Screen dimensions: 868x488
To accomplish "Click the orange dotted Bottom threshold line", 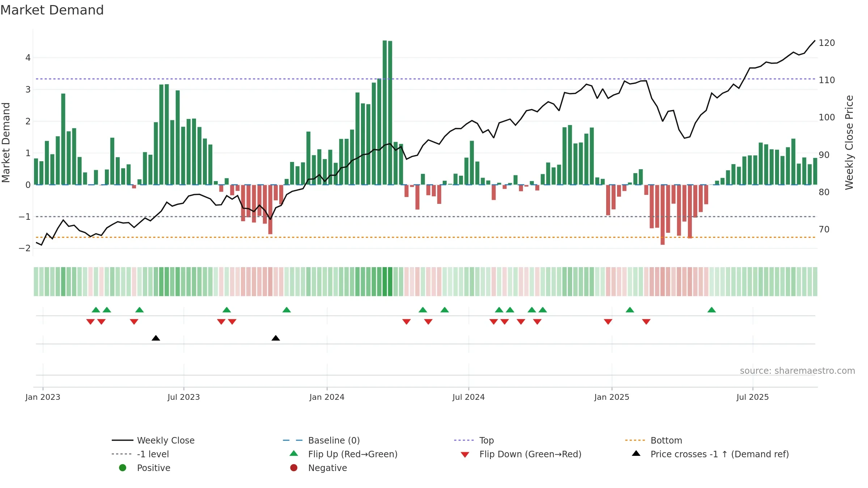I will point(425,237).
